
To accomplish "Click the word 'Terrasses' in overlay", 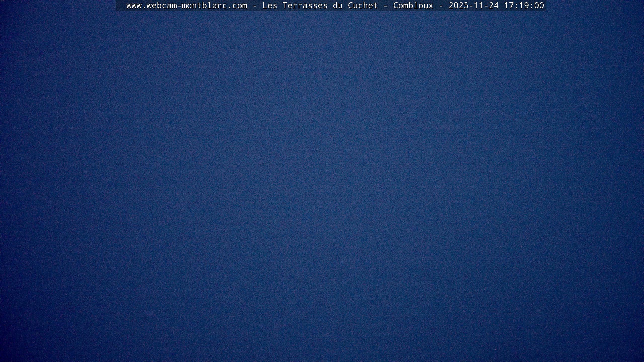I will point(305,6).
